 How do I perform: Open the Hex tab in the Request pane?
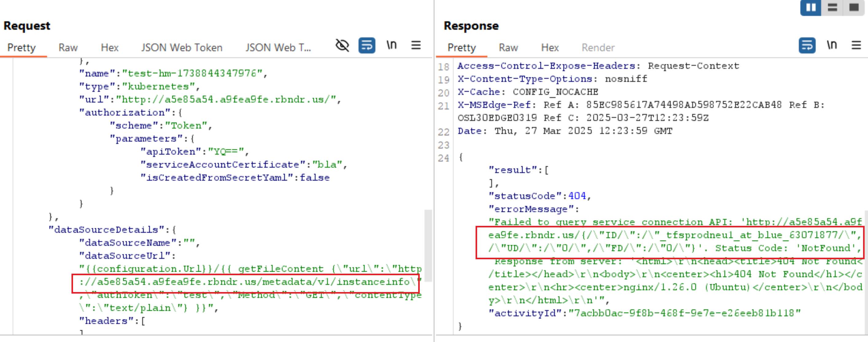point(109,47)
